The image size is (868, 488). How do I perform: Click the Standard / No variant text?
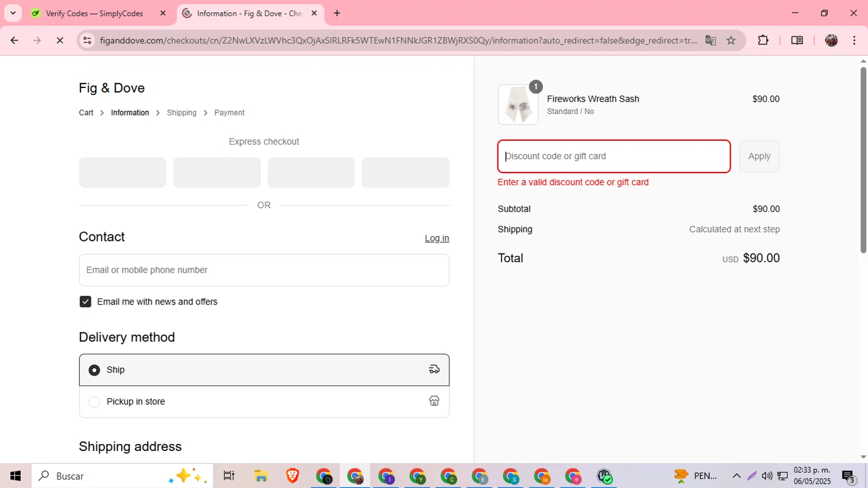click(x=570, y=112)
